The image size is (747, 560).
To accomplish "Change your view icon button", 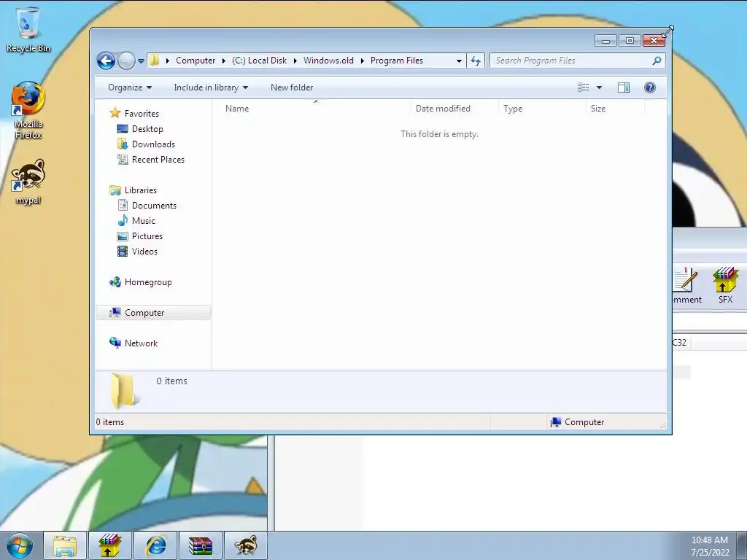I will [x=583, y=87].
